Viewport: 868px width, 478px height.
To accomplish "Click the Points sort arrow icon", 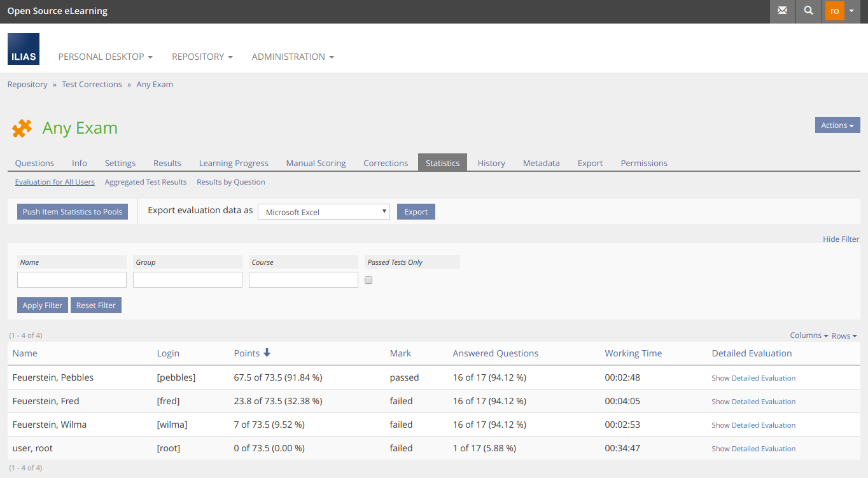I will pos(267,353).
